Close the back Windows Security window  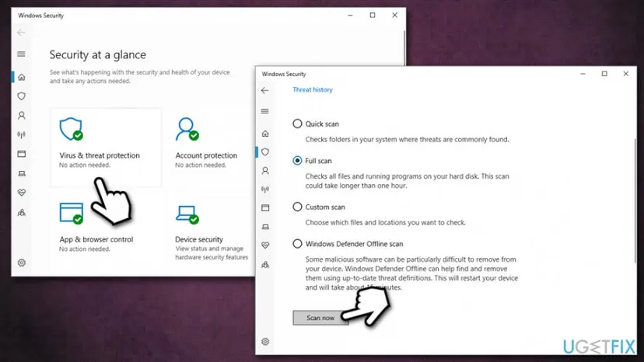[x=394, y=16]
